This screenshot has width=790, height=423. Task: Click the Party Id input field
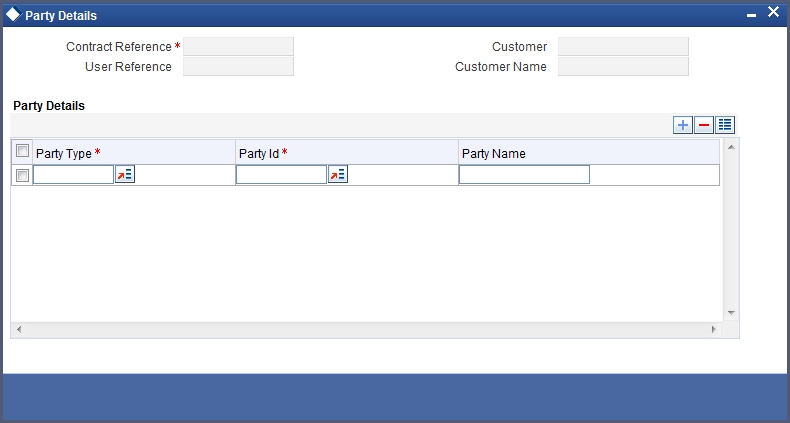(282, 175)
